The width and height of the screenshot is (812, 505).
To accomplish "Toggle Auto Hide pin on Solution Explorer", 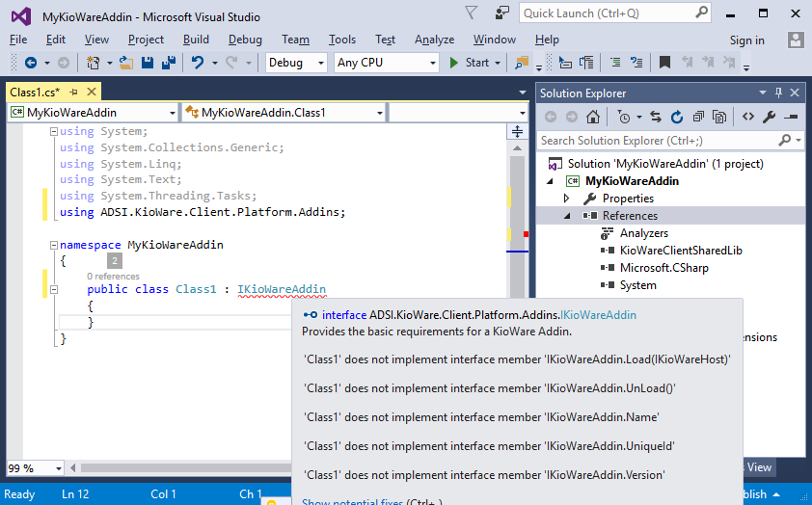I will (778, 93).
